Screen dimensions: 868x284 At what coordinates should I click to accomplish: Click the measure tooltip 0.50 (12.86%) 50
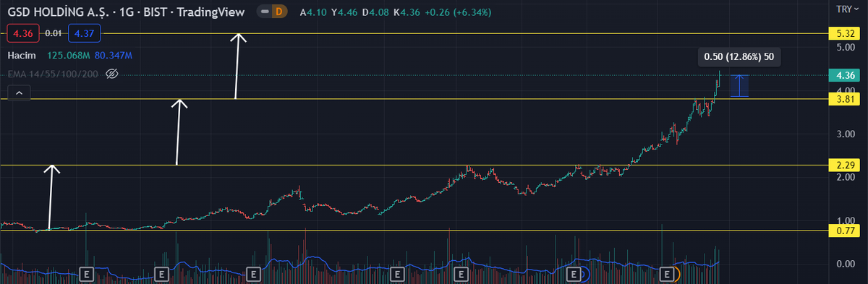click(x=739, y=57)
